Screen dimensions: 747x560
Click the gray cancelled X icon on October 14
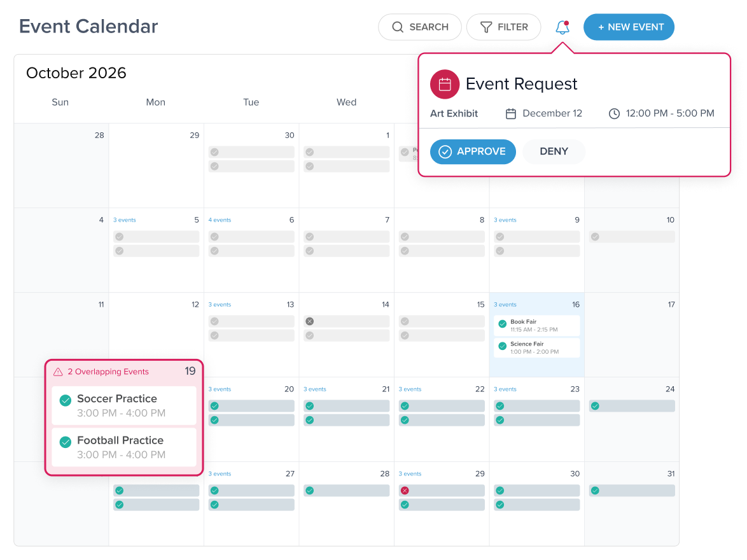[310, 321]
